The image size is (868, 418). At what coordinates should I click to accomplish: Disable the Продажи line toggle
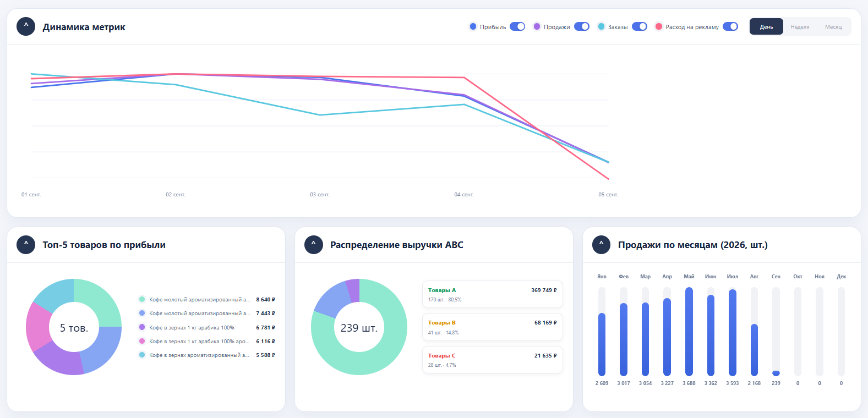coord(582,26)
